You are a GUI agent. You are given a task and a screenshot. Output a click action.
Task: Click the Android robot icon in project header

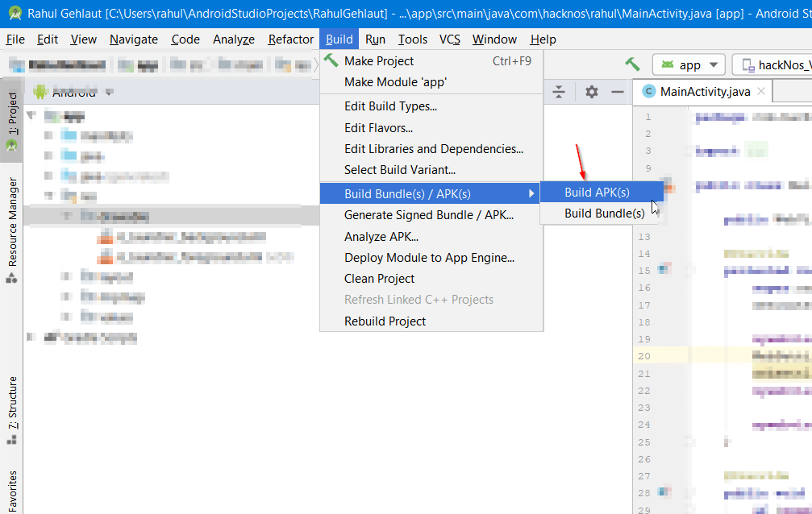40,93
